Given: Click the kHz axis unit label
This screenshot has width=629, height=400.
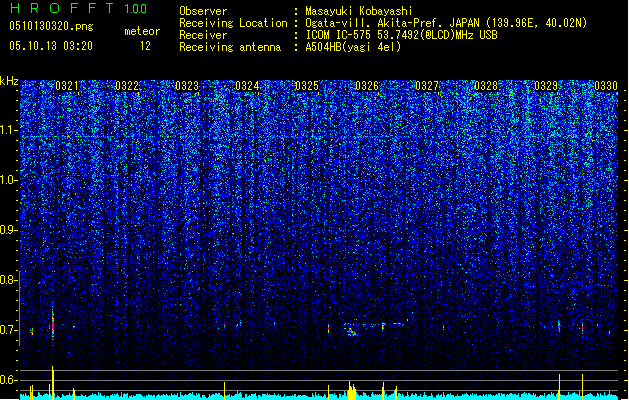Looking at the screenshot, I should pyautogui.click(x=9, y=81).
